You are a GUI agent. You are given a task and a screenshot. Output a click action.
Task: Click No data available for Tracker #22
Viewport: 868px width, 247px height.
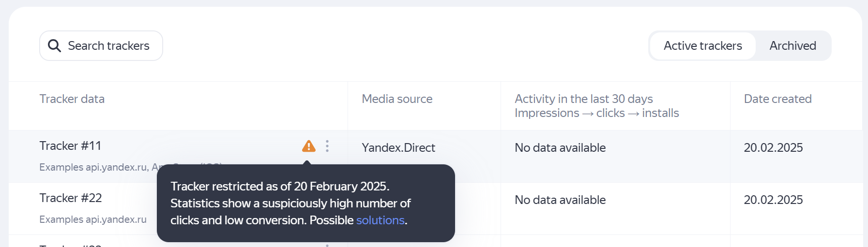560,200
